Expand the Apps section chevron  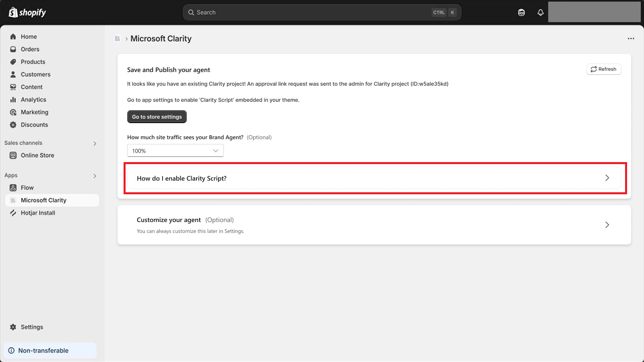[x=95, y=176]
